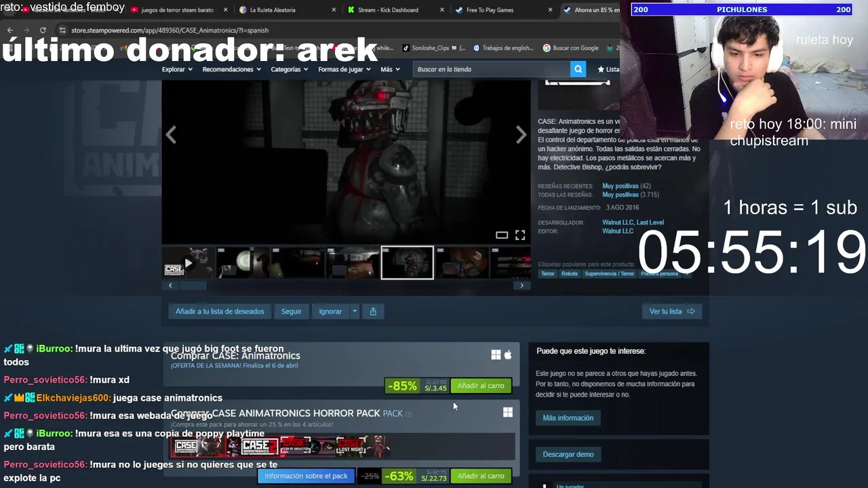The width and height of the screenshot is (868, 488).
Task: Click Información sobre el pack button
Action: 306,476
